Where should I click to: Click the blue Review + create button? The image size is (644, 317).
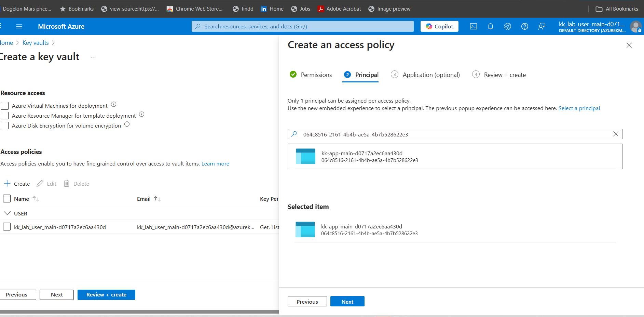point(106,295)
